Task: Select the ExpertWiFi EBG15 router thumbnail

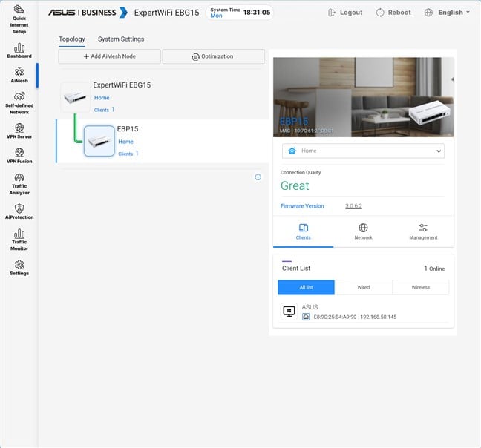Action: pos(75,97)
